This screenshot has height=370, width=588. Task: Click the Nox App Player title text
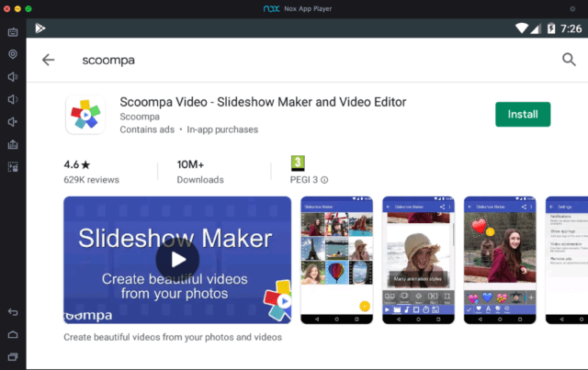308,8
